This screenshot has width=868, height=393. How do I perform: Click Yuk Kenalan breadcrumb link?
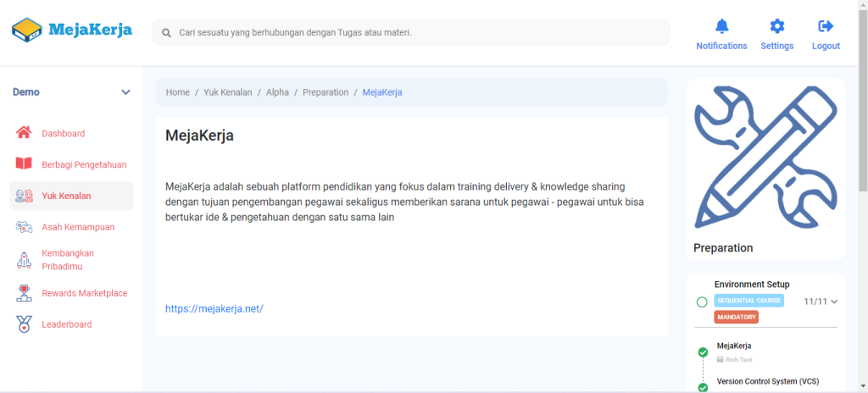coord(228,92)
